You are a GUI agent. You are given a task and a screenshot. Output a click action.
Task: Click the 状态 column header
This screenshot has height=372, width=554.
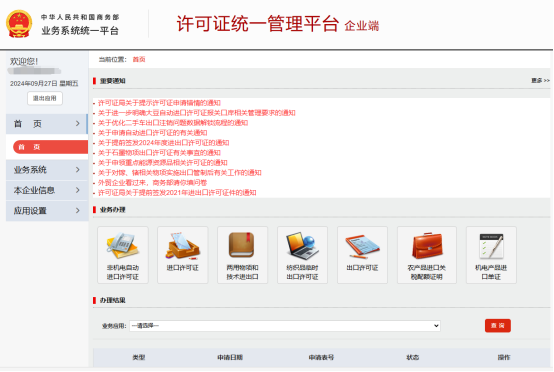(x=413, y=358)
